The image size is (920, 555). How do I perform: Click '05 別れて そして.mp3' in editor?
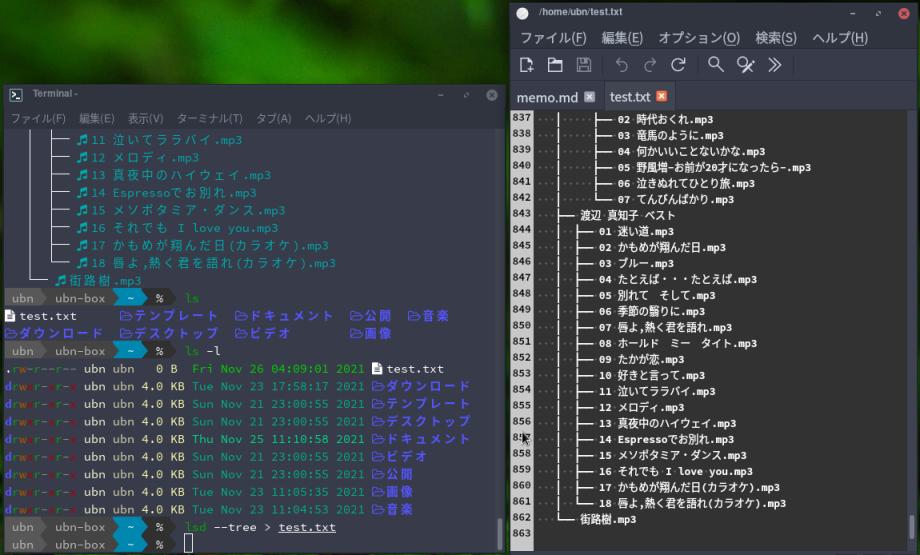[x=657, y=295]
